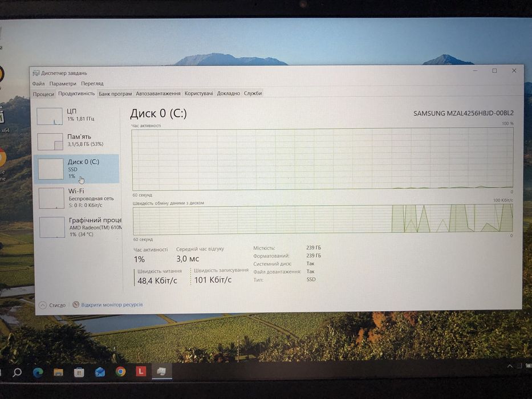Minimize the Task Manager window
This screenshot has width=532, height=399.
[476, 71]
